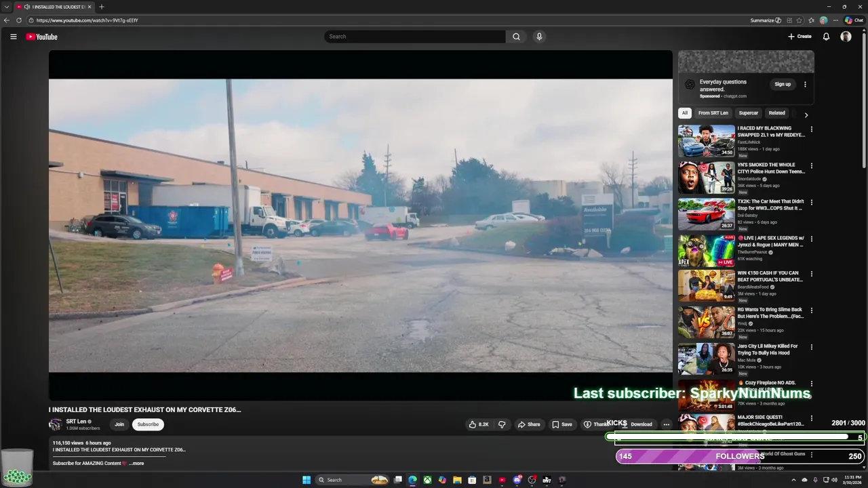The width and height of the screenshot is (868, 488).
Task: Open menu for WIN €150 CASH video
Action: point(811,274)
